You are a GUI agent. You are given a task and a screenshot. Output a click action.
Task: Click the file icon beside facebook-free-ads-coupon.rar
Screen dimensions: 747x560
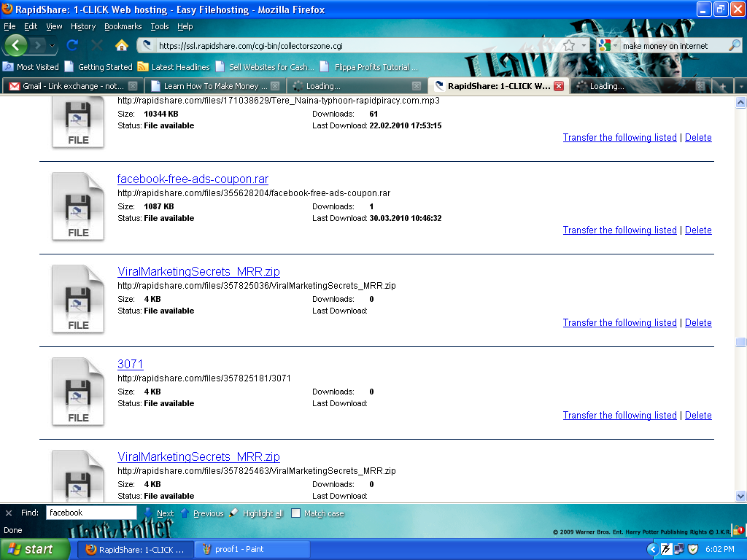click(x=78, y=206)
